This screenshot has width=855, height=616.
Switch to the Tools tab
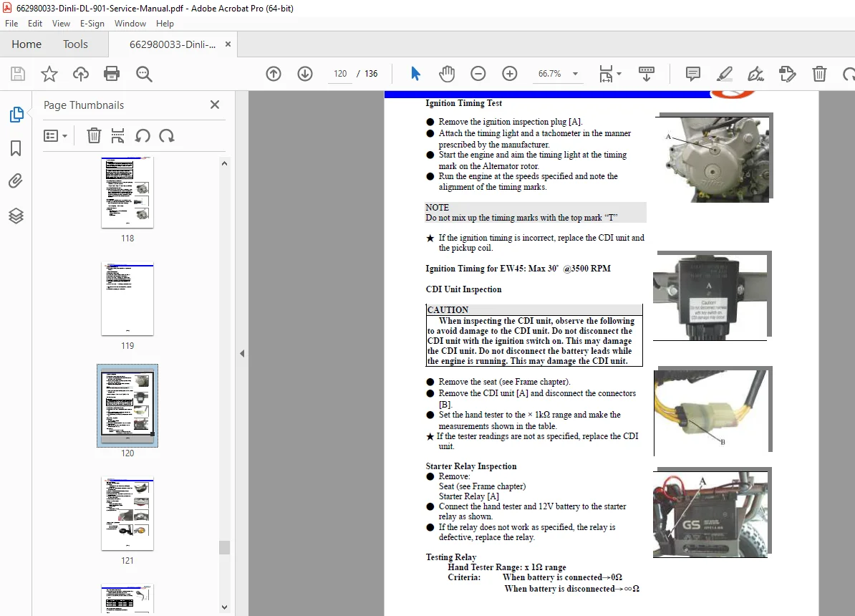[x=75, y=44]
